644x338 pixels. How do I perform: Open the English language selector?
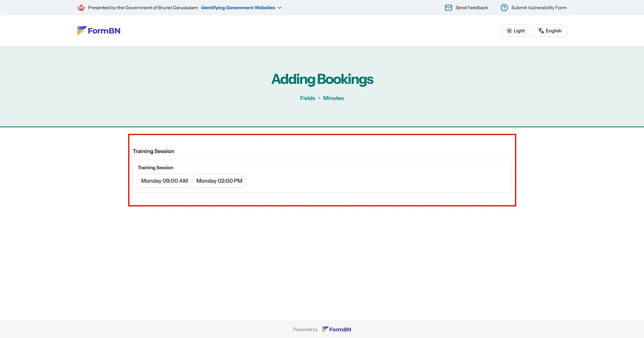pyautogui.click(x=553, y=31)
